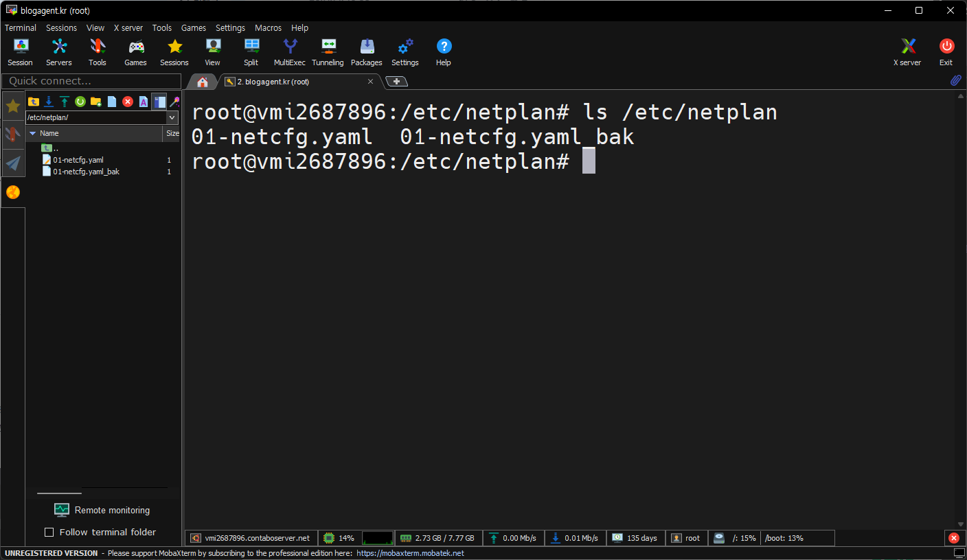Image resolution: width=967 pixels, height=560 pixels.
Task: Enable the Follow terminal folder checkbox
Action: point(49,533)
